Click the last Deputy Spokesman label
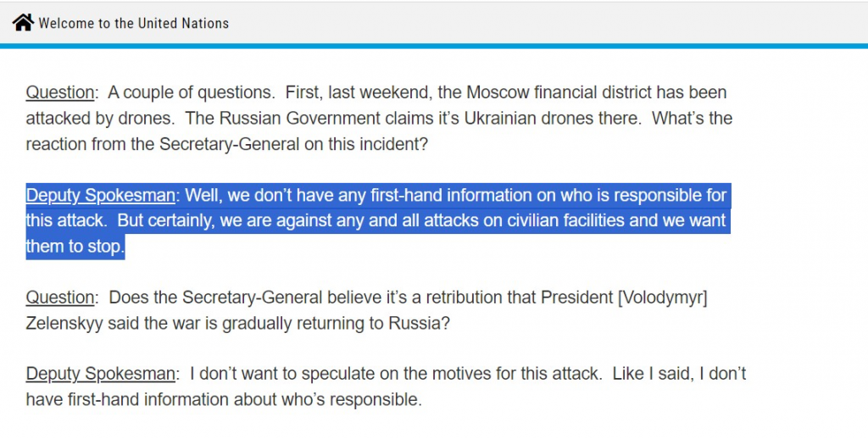This screenshot has height=439, width=868. [x=100, y=374]
